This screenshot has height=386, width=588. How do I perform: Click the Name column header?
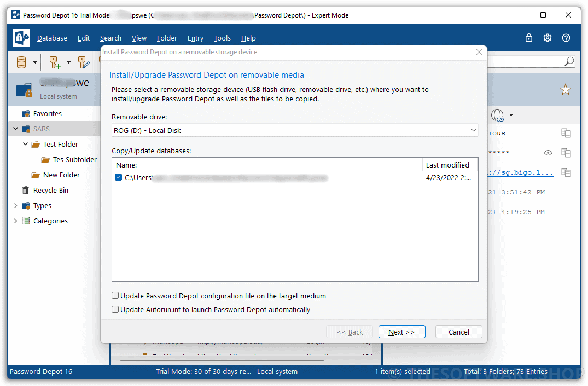click(x=267, y=165)
